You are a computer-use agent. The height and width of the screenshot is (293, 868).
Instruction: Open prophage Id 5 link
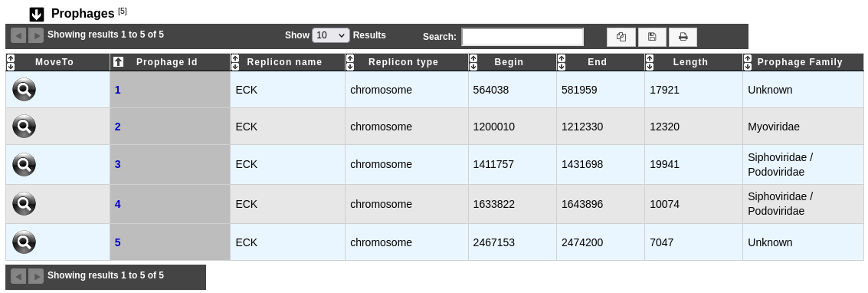[117, 242]
